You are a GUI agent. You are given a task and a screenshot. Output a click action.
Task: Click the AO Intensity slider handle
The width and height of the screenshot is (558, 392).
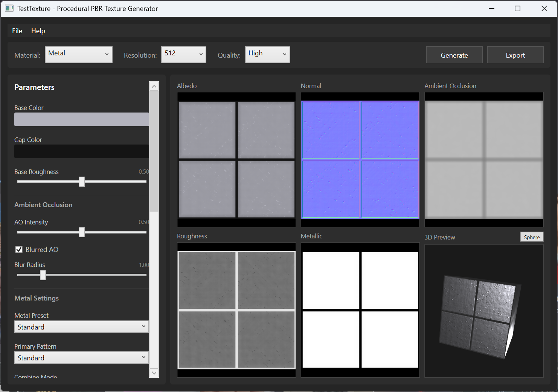82,232
